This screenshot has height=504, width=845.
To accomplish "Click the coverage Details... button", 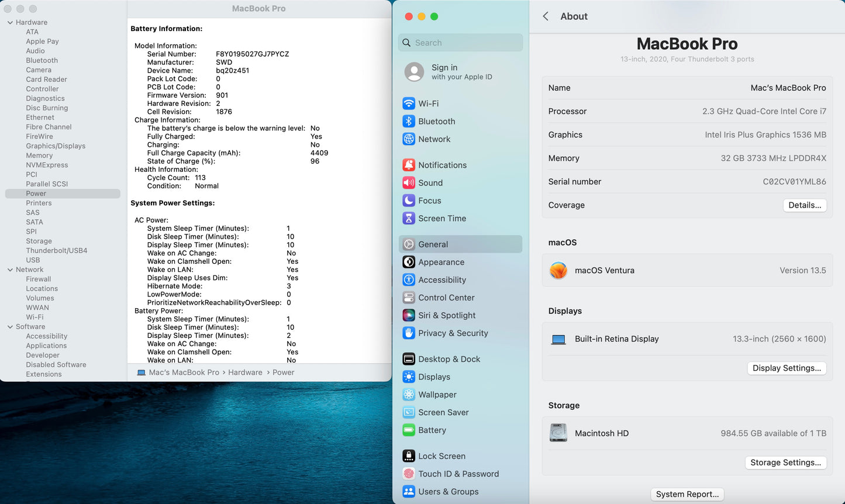I will click(x=804, y=205).
